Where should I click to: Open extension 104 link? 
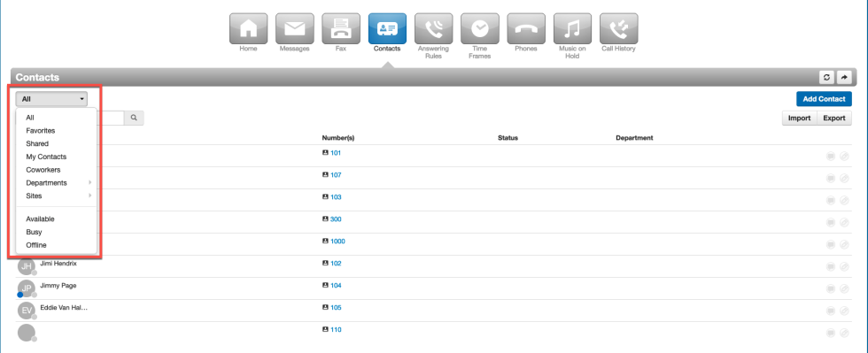[x=336, y=286]
